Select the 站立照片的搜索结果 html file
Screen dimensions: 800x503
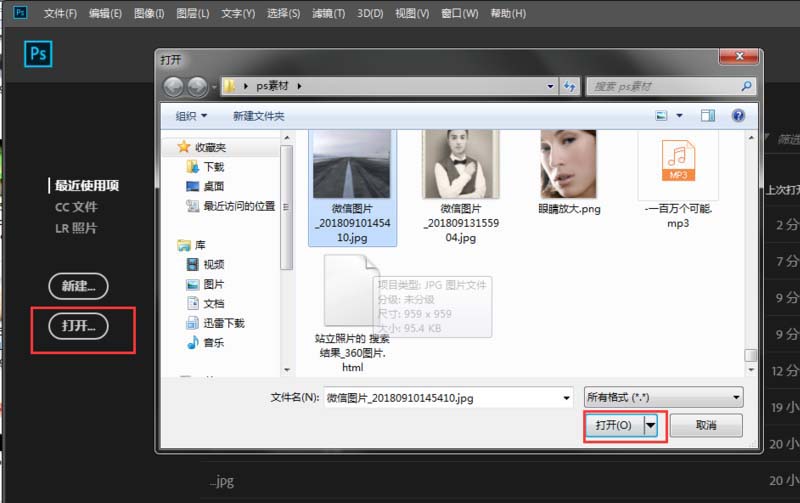[x=352, y=314]
